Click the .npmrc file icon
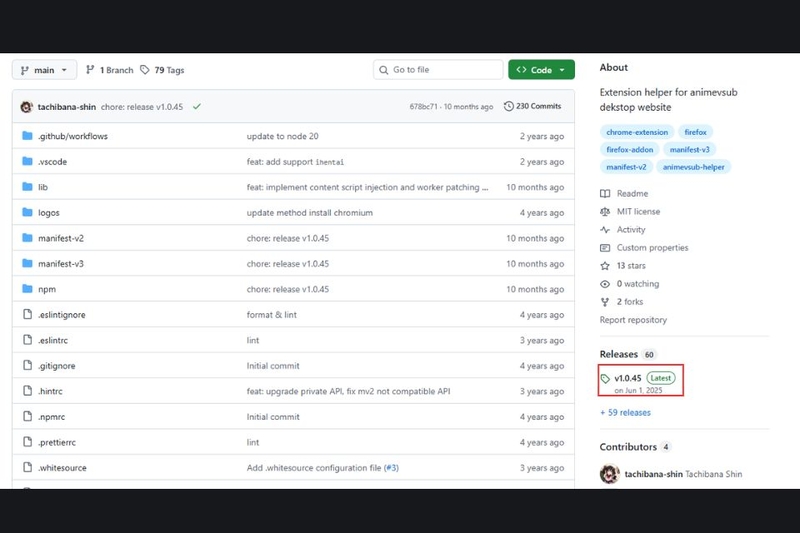 28,416
